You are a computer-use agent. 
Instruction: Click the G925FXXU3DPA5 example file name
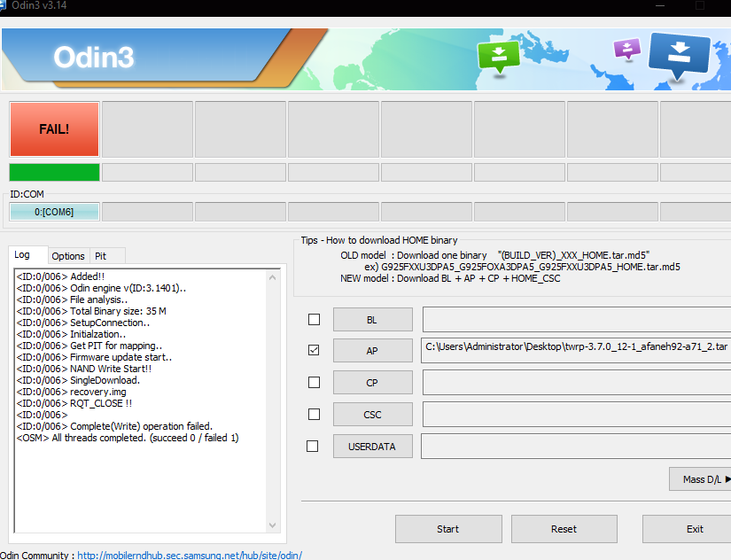click(531, 267)
